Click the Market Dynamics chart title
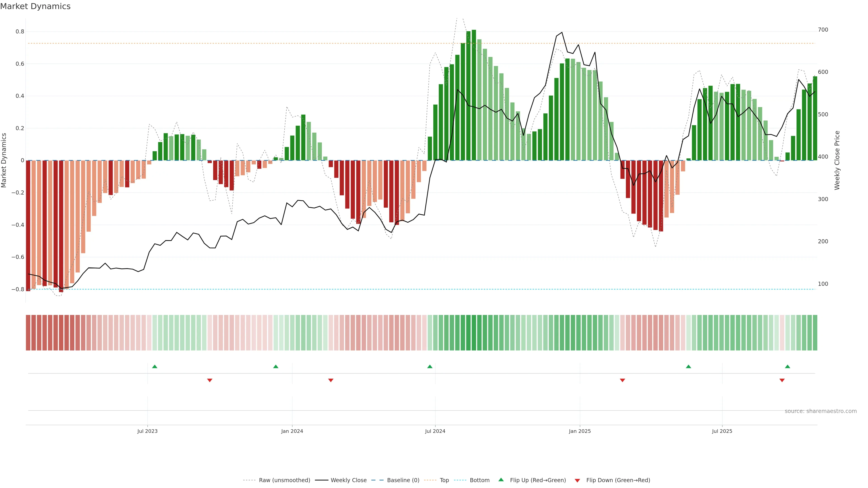The width and height of the screenshot is (868, 488). click(x=35, y=6)
